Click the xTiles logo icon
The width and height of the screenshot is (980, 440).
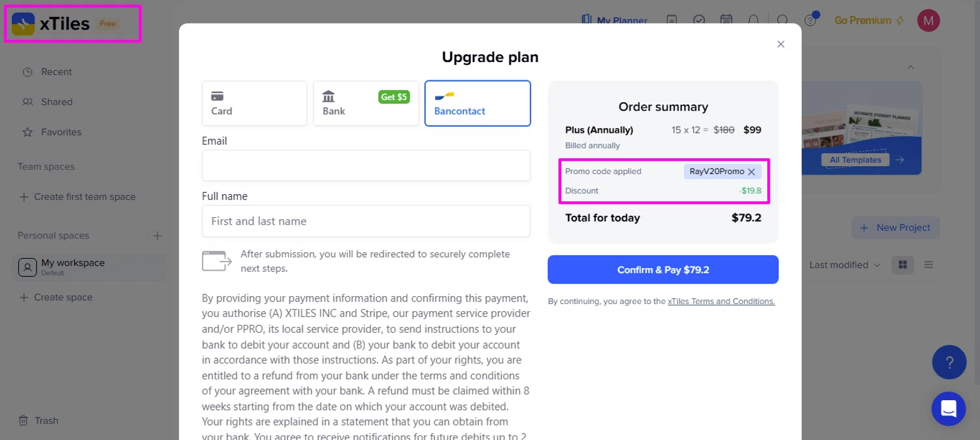point(24,24)
